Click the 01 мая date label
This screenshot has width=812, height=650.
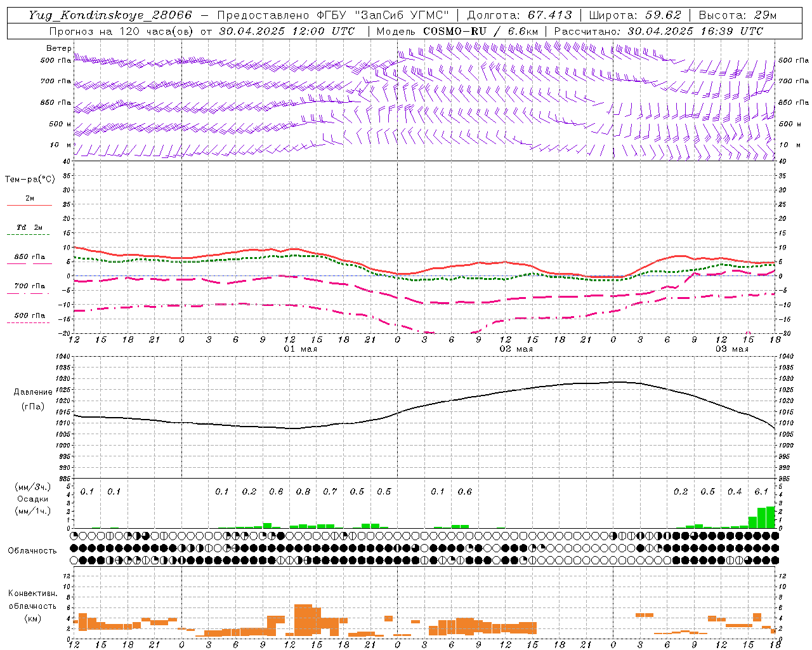[301, 349]
